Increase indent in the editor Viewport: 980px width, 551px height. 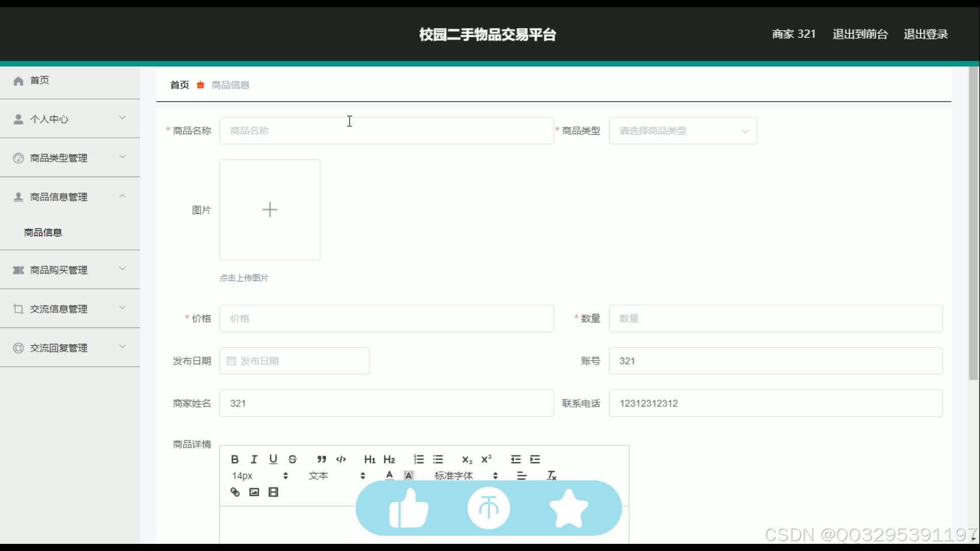(x=535, y=459)
